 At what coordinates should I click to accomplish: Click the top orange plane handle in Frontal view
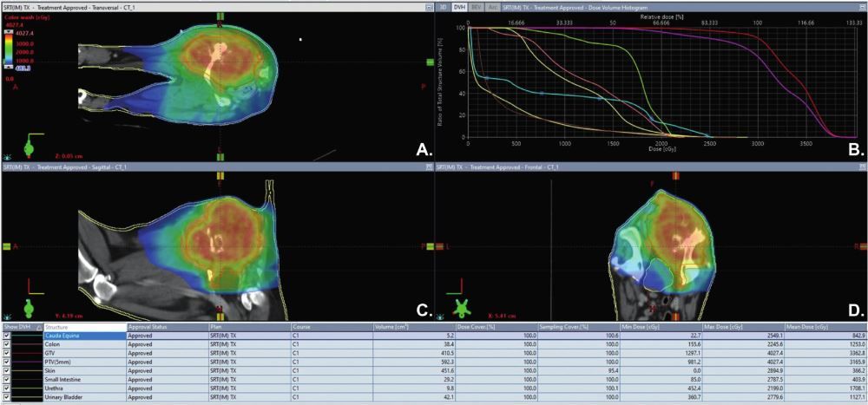(x=675, y=176)
